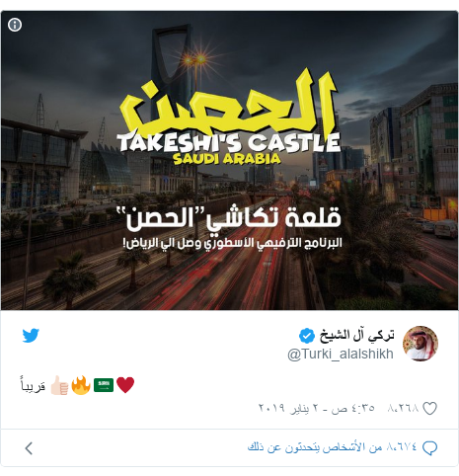Open the Twitter bird logo
This screenshot has width=459, height=476.
(31, 335)
